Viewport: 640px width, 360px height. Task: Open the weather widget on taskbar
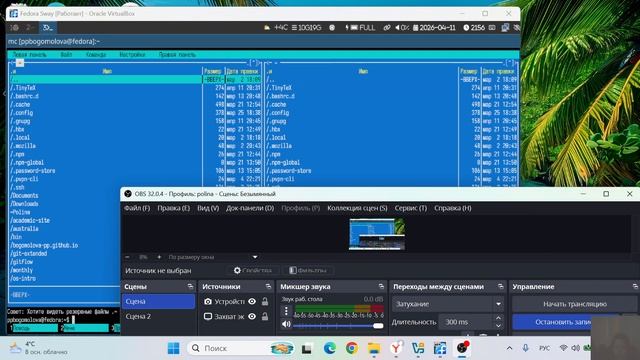point(39,348)
